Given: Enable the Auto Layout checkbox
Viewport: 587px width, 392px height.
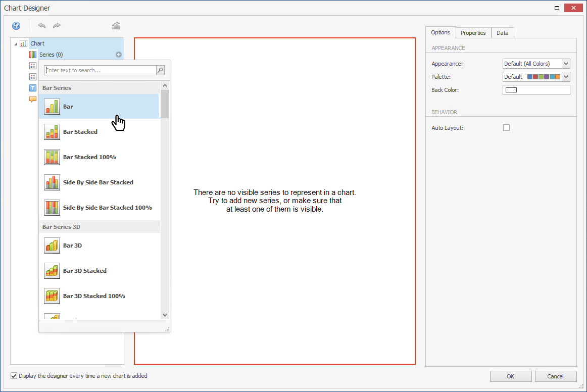Looking at the screenshot, I should click(x=506, y=128).
